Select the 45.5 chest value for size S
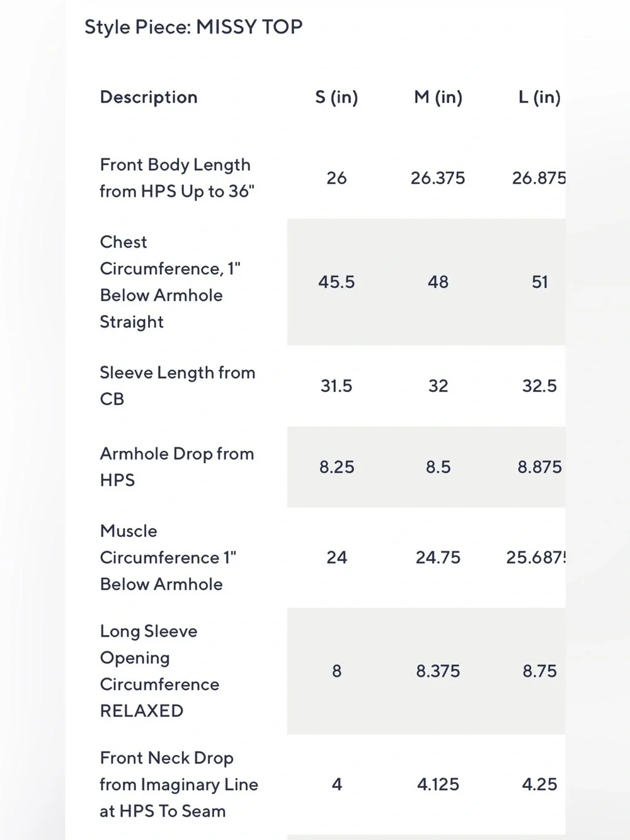Image resolution: width=630 pixels, height=840 pixels. point(336,282)
